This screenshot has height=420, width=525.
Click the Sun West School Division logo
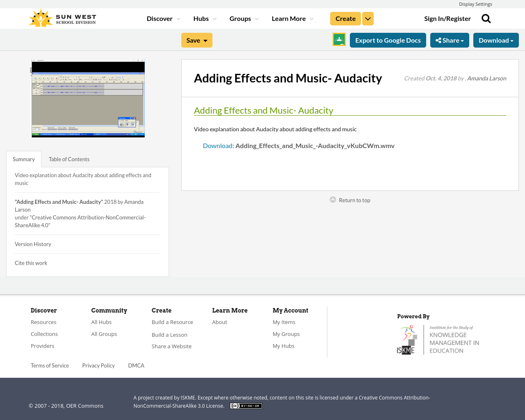click(x=62, y=17)
